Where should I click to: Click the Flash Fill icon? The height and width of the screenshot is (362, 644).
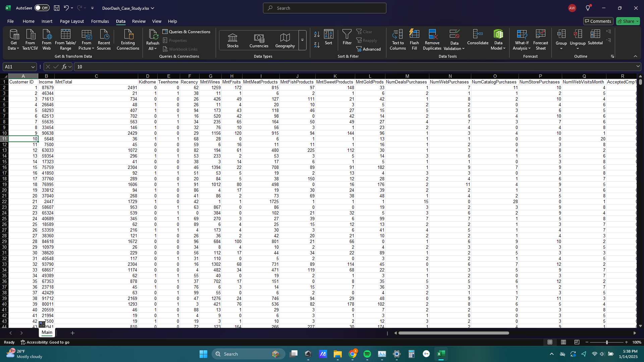(414, 35)
